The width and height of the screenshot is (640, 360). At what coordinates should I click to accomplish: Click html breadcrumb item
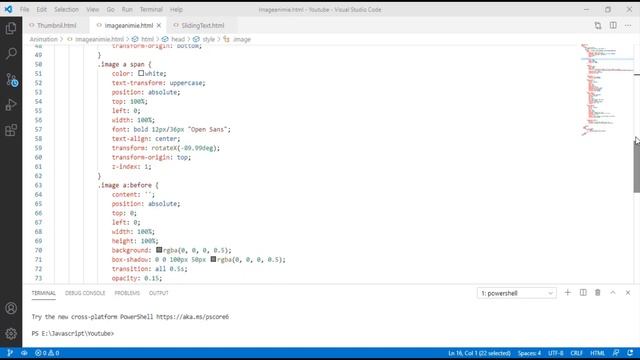tap(147, 40)
